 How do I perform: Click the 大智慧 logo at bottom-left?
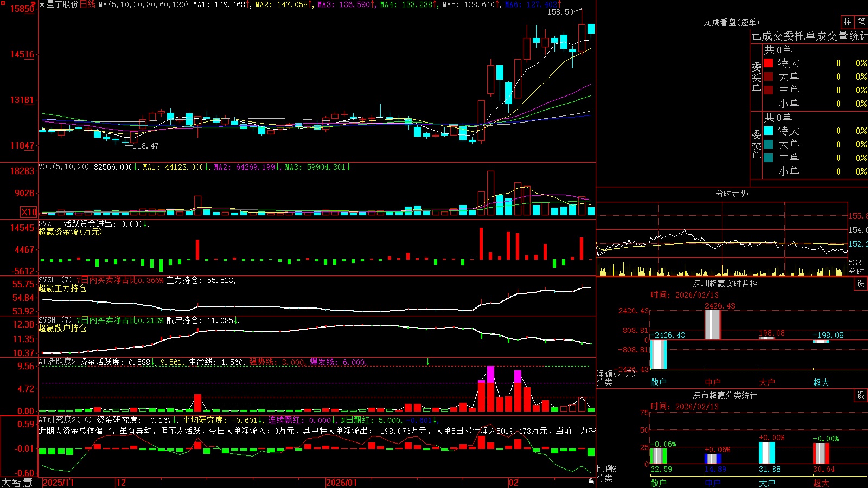click(x=17, y=483)
